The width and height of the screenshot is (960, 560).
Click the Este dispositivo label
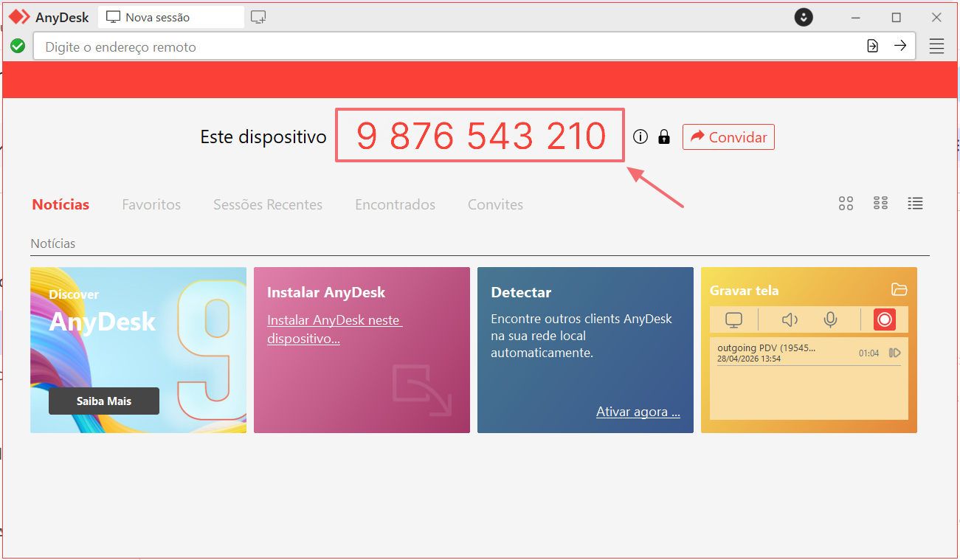263,136
